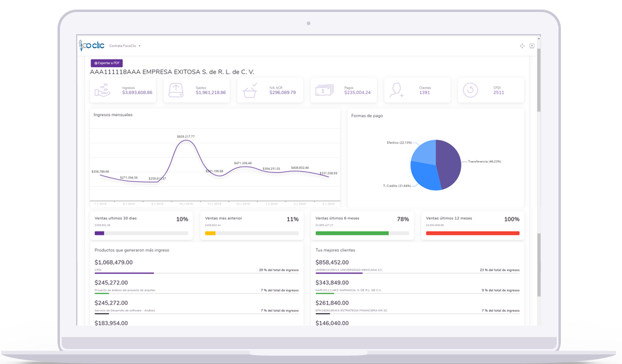
Task: Click the $839,217.77 peak on income chart
Action: [186, 142]
